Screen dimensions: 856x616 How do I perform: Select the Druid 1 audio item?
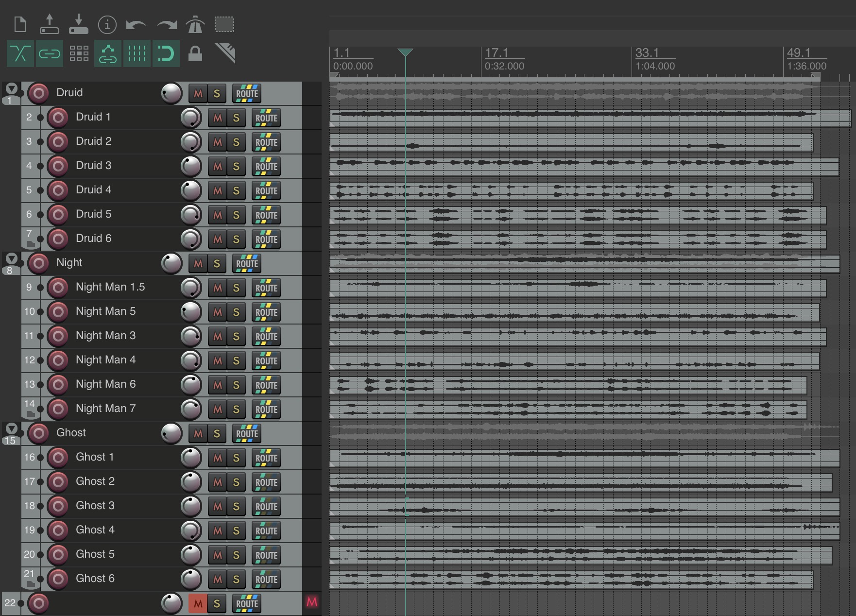(x=590, y=118)
